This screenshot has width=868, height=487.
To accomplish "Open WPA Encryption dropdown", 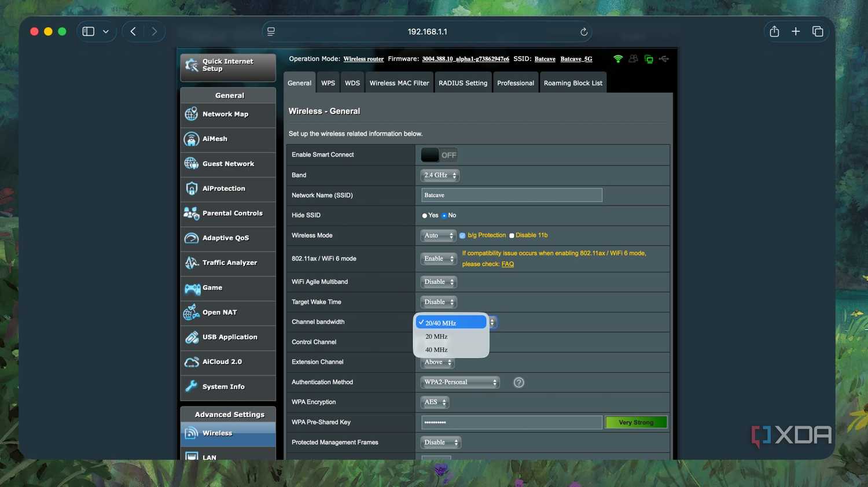I will [x=435, y=402].
